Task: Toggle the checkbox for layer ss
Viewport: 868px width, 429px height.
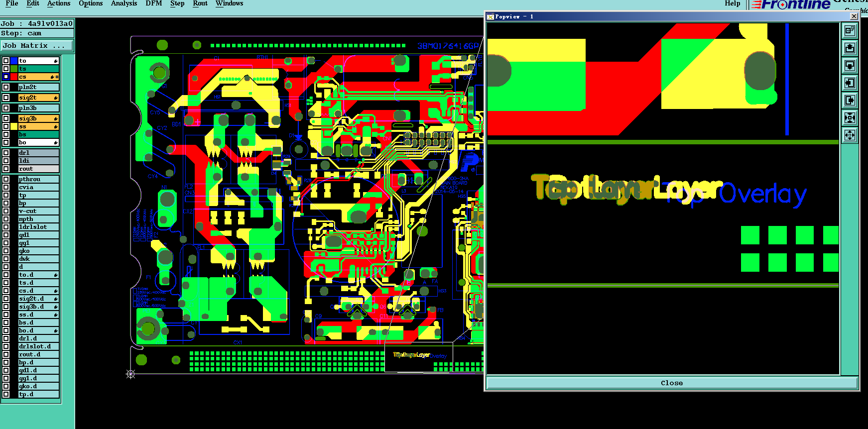Action: [x=6, y=126]
